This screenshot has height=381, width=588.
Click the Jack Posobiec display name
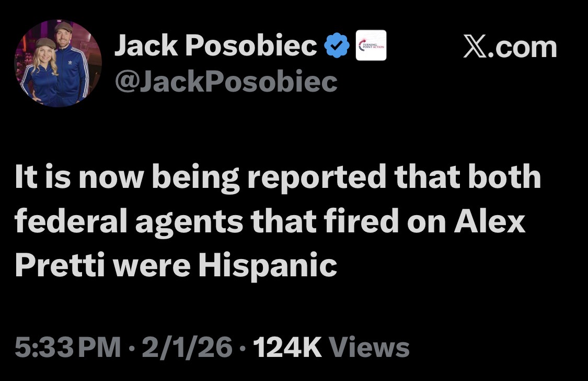215,48
